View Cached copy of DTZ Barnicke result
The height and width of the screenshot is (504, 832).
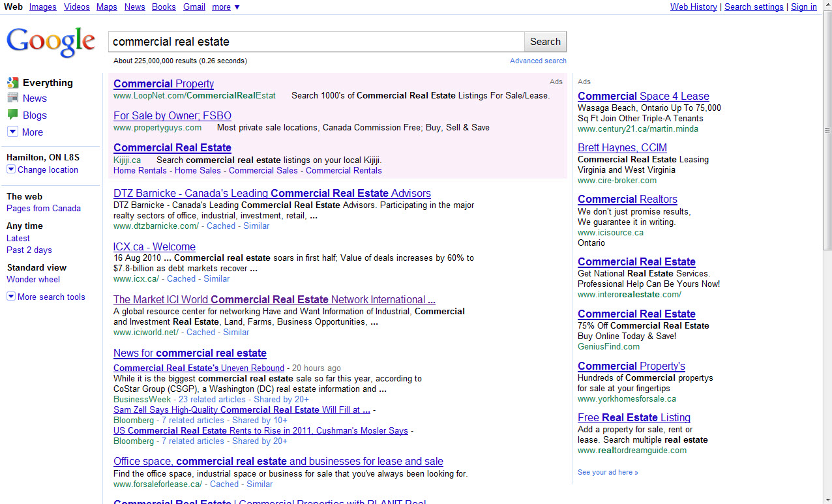tap(221, 226)
